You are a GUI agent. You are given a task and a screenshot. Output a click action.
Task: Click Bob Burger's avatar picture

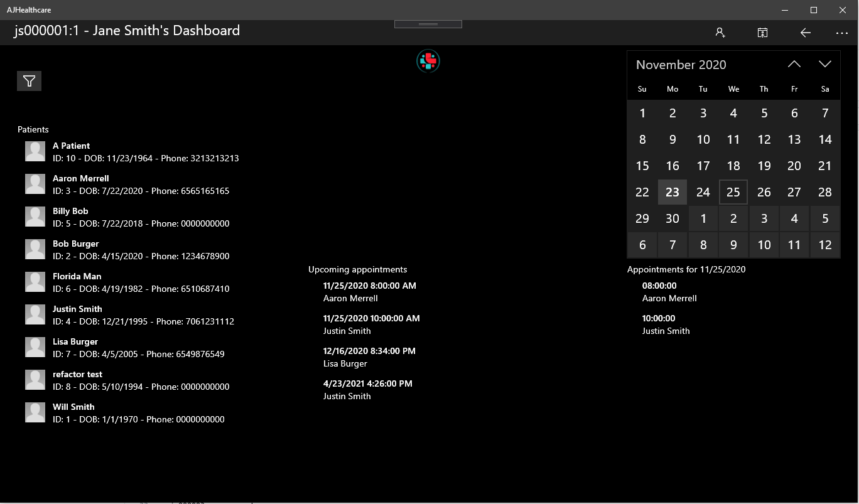pyautogui.click(x=35, y=249)
